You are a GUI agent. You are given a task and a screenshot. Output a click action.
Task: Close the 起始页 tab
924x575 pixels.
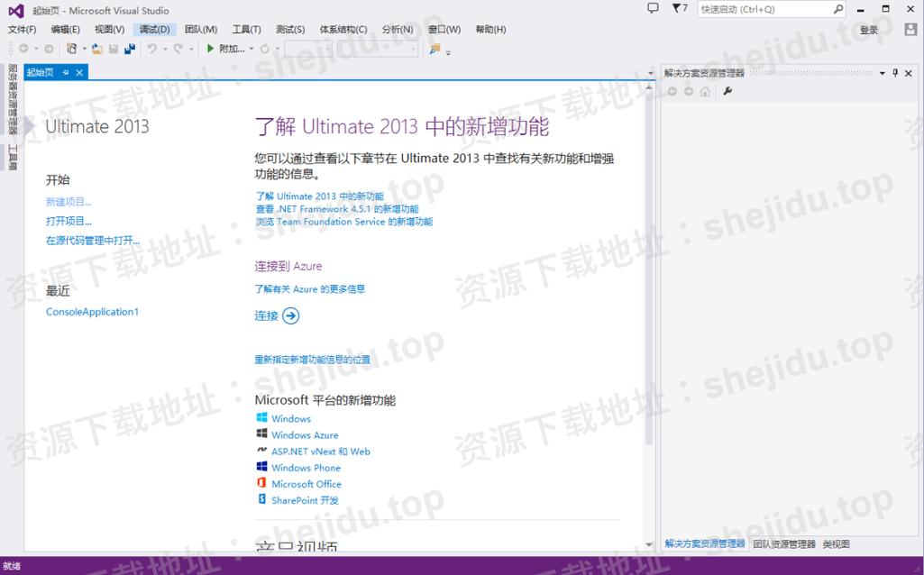(x=79, y=72)
